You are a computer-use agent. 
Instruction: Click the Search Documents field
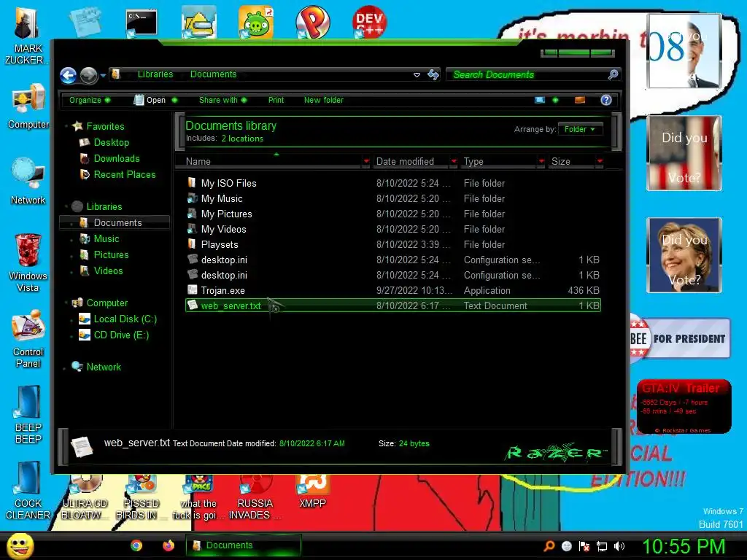(x=527, y=75)
